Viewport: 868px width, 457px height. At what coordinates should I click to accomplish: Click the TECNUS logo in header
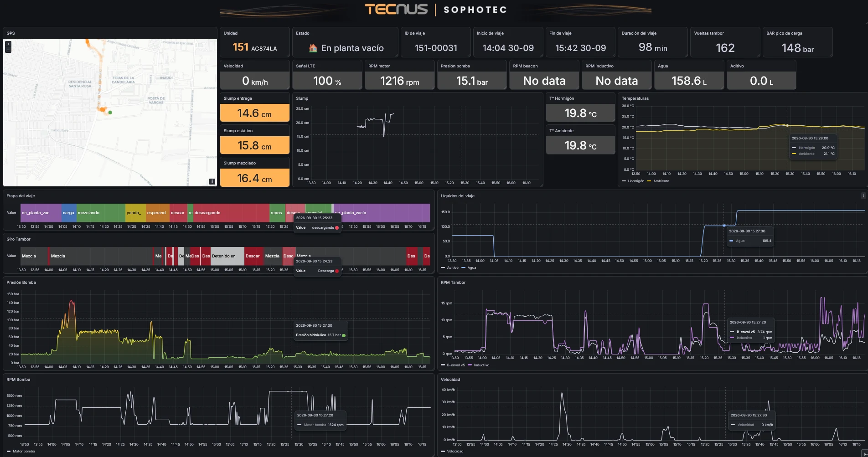(x=396, y=9)
